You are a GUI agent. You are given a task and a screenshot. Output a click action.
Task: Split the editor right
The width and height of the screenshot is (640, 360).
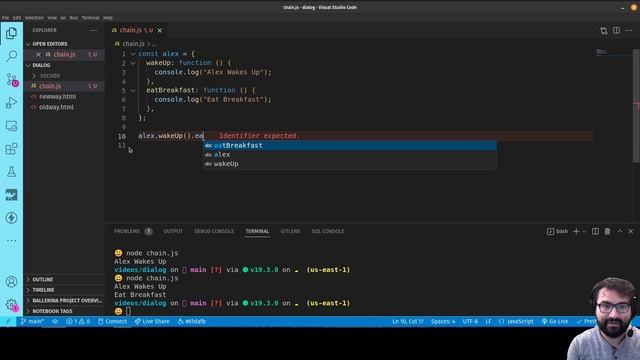tap(616, 31)
